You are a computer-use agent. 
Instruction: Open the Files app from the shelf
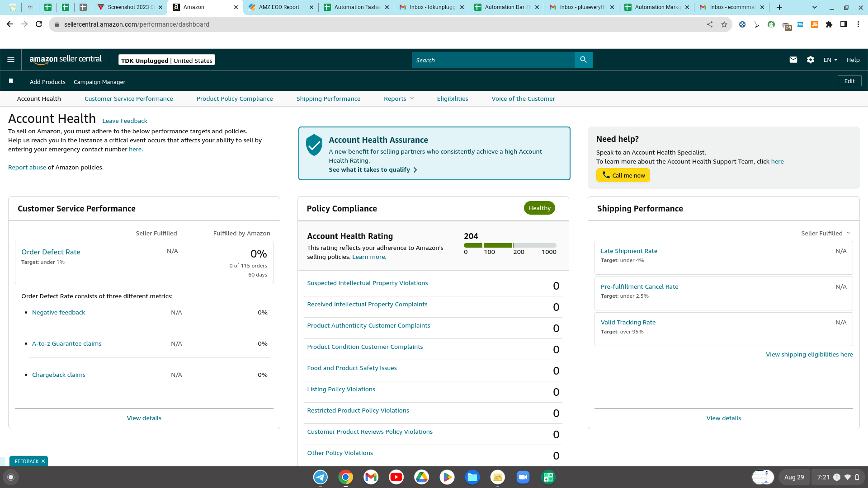tap(472, 477)
